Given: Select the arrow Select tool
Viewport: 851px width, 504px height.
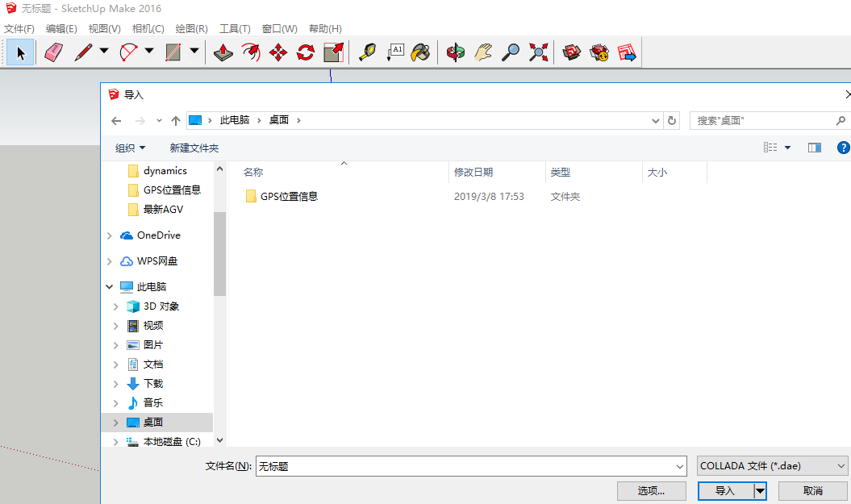Looking at the screenshot, I should (21, 52).
